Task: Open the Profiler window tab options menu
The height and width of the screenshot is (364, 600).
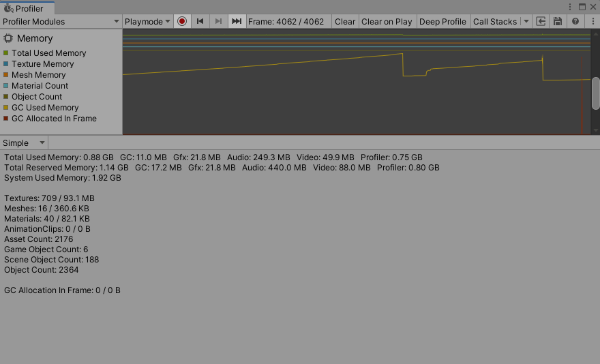Action: 570,7
